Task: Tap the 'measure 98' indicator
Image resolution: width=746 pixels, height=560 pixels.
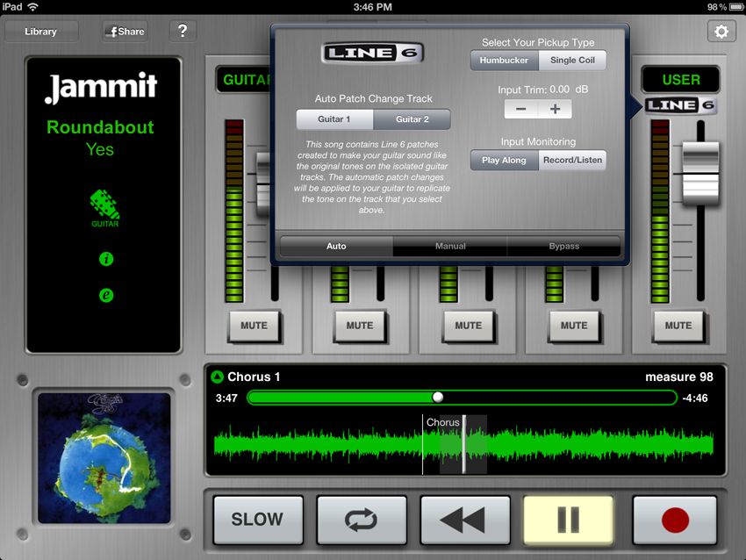Action: 679,377
